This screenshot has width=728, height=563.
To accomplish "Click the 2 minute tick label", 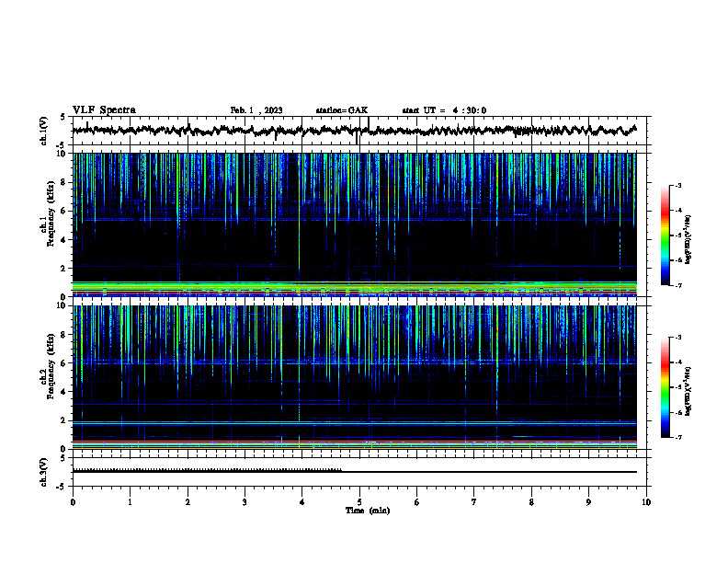I will coord(188,502).
